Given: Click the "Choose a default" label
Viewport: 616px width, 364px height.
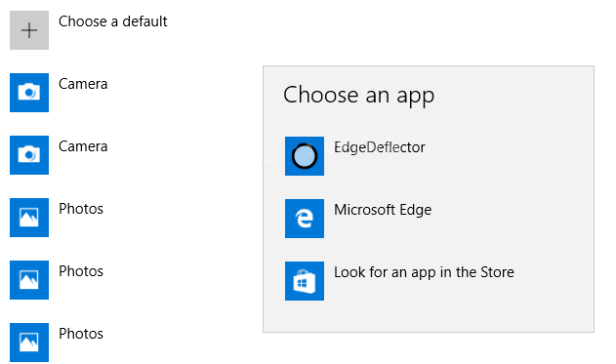Looking at the screenshot, I should tap(112, 21).
